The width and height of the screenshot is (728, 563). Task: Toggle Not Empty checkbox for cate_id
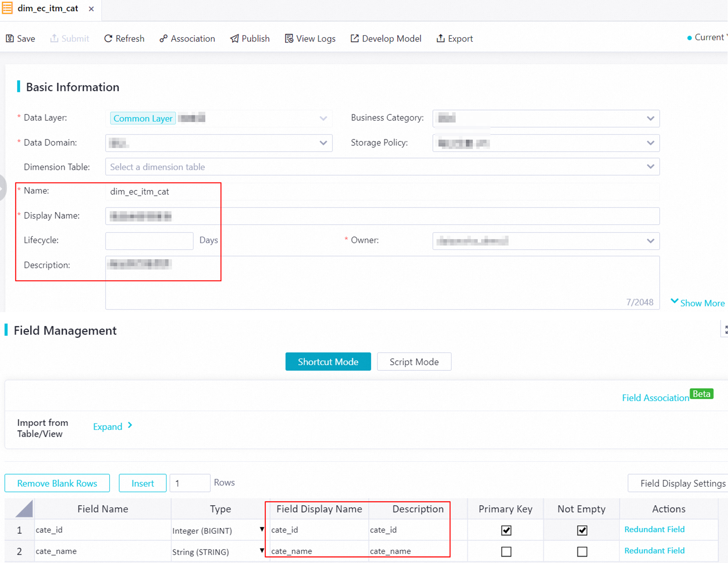(x=582, y=530)
